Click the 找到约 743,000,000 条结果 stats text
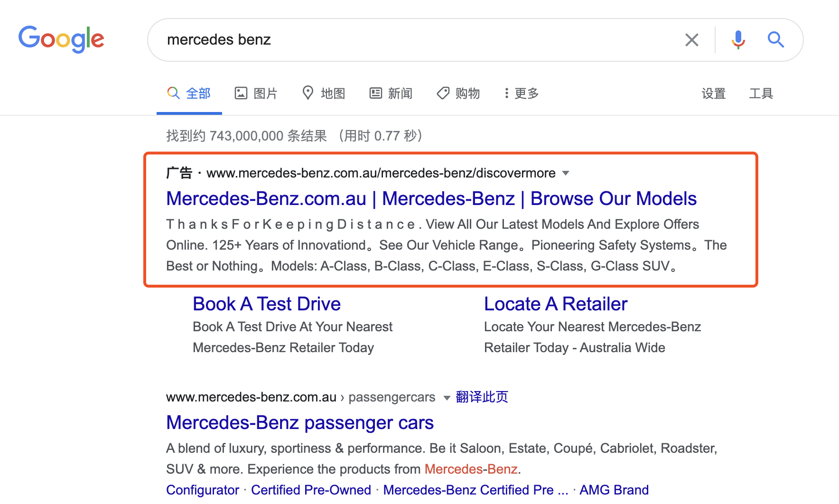Image resolution: width=839 pixels, height=504 pixels. (x=246, y=136)
